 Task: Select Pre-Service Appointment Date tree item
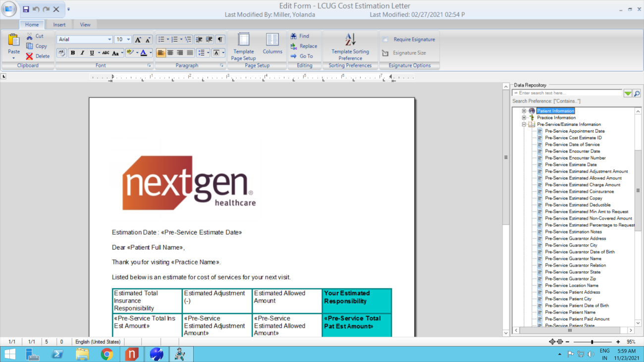(575, 131)
